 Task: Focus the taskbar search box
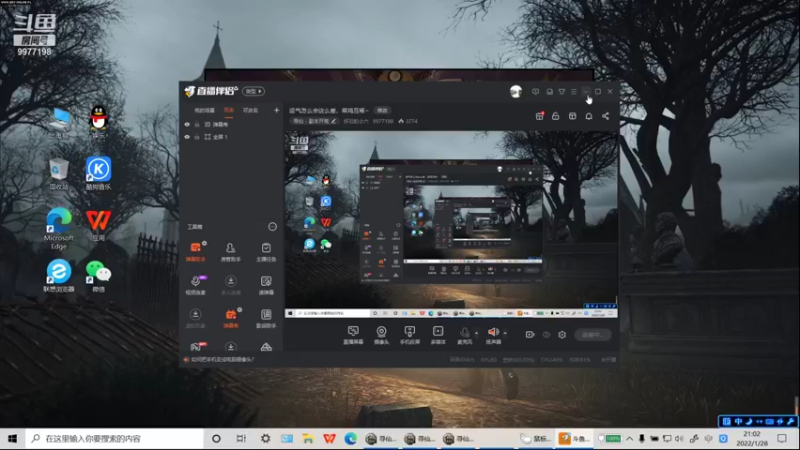pos(114,439)
